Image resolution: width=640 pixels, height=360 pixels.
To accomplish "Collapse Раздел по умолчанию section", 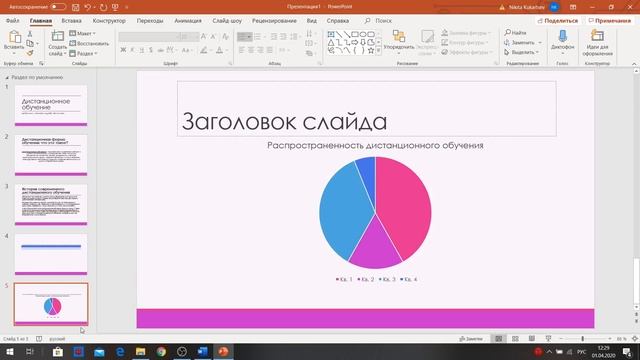I will click(x=7, y=77).
